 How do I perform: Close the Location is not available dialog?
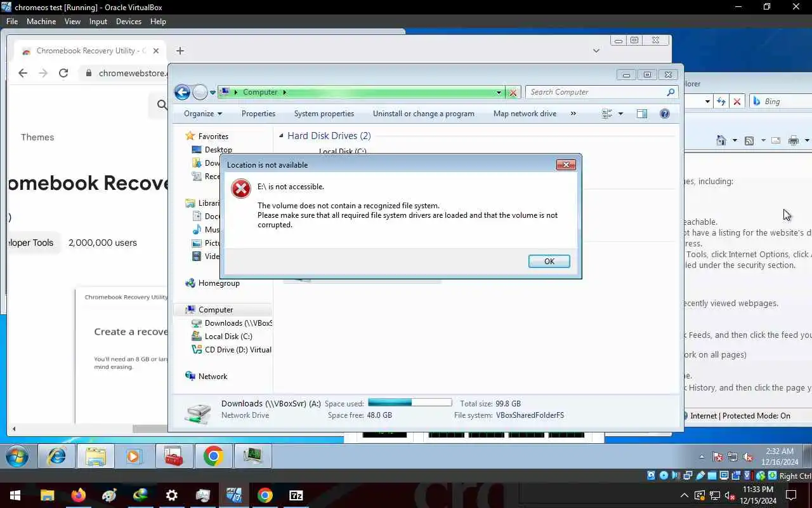(x=566, y=165)
